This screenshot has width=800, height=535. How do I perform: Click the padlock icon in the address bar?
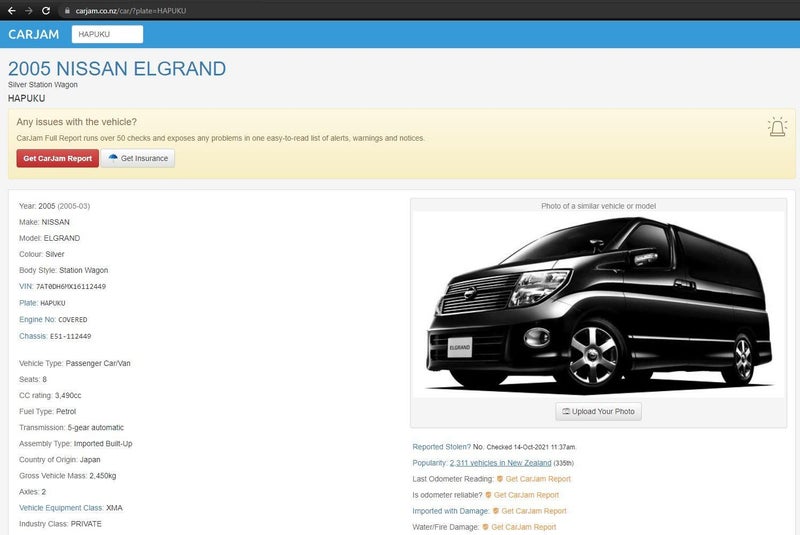67,10
